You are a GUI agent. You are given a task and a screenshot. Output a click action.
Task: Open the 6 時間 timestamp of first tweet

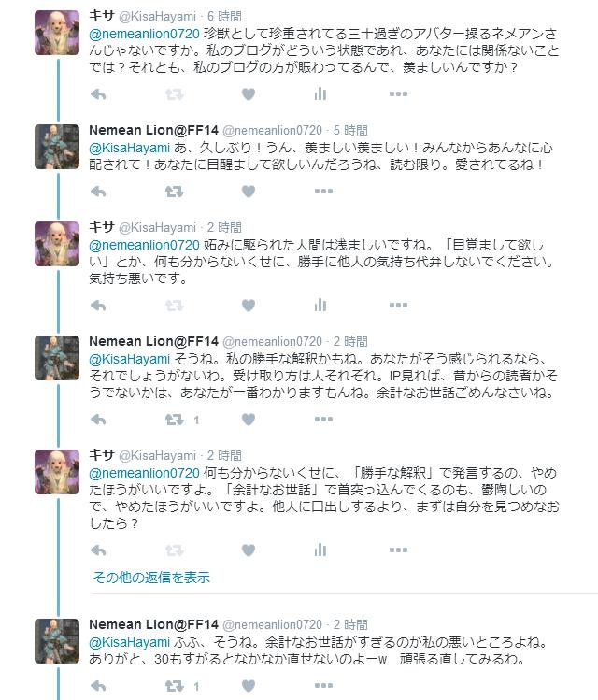coord(224,17)
